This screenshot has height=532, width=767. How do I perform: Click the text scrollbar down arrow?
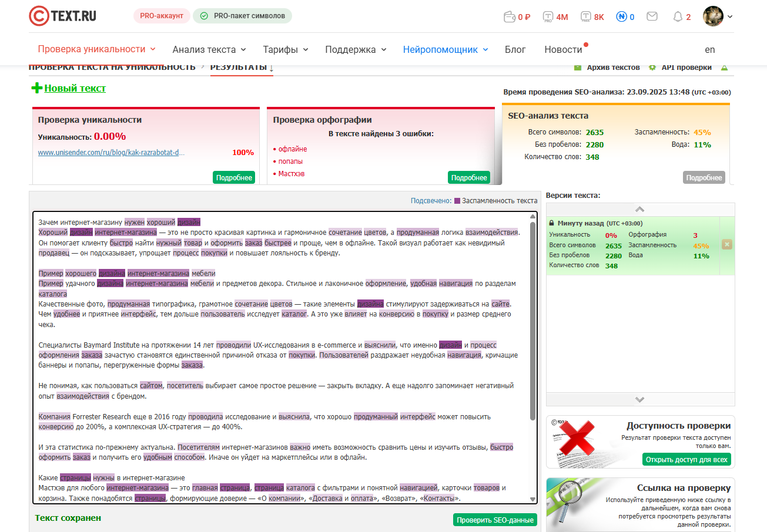coord(532,499)
